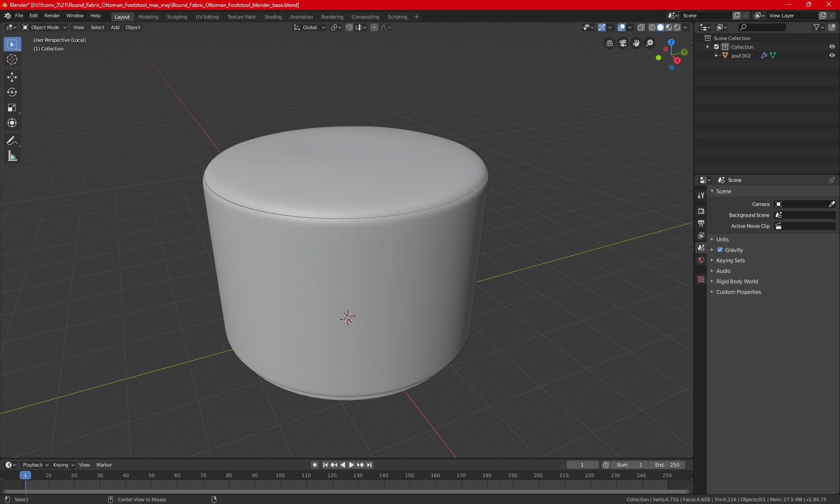Open the World properties tab
The image size is (840, 504).
click(x=701, y=260)
